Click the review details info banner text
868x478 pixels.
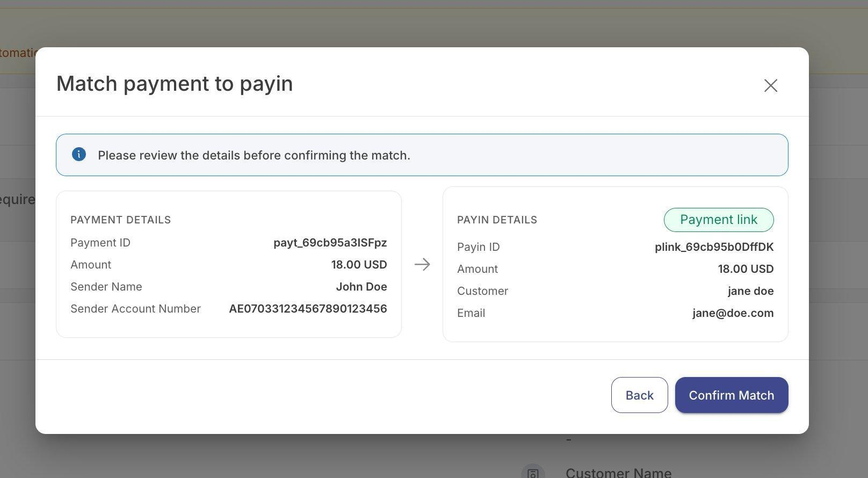pos(254,155)
